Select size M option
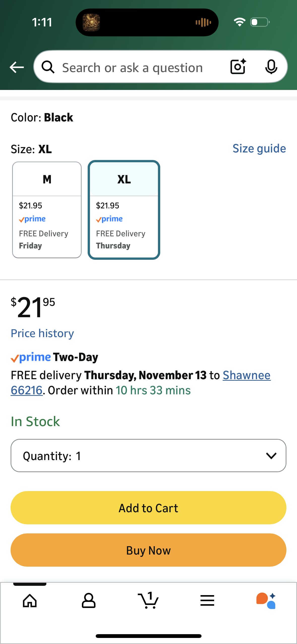Viewport: 297px width, 644px height. tap(47, 210)
